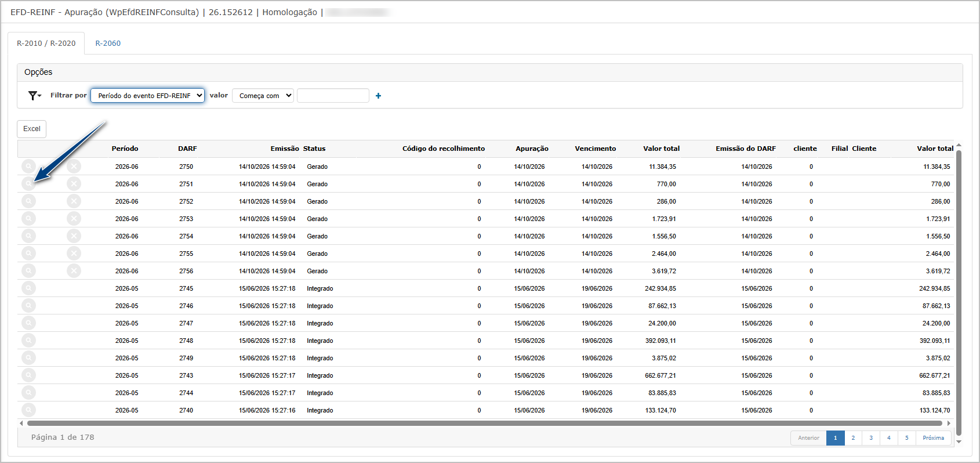Click the horizontal scrollbar's right arrow
Screen dimensions: 980x463
(949, 424)
